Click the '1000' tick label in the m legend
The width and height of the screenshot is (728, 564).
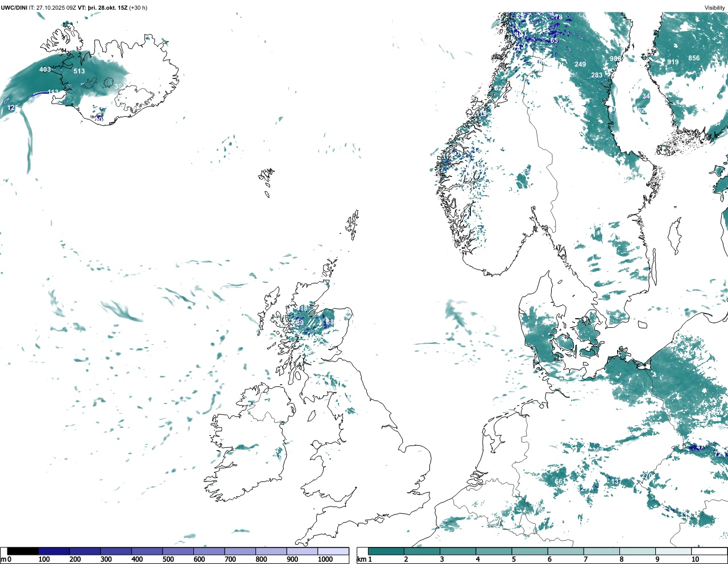point(325,559)
